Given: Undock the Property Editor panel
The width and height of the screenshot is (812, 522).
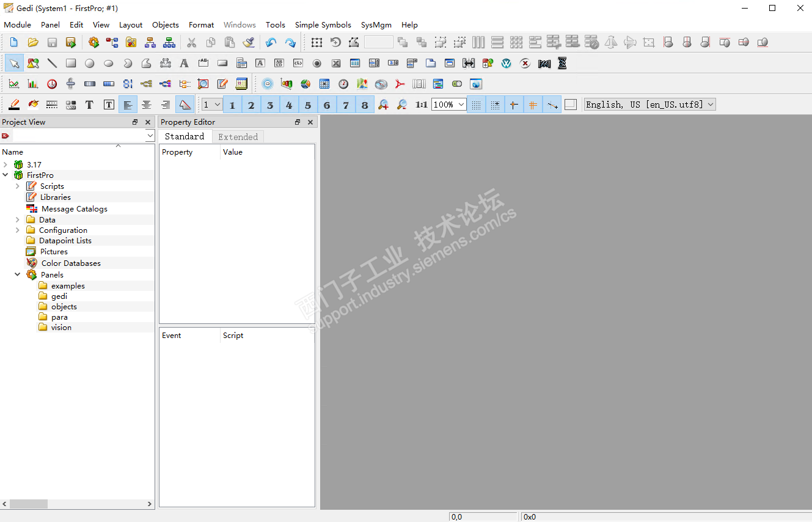Looking at the screenshot, I should tap(298, 122).
